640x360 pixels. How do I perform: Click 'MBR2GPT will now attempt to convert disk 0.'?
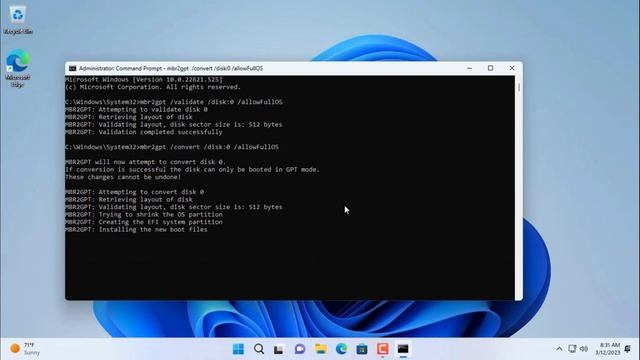coord(145,162)
